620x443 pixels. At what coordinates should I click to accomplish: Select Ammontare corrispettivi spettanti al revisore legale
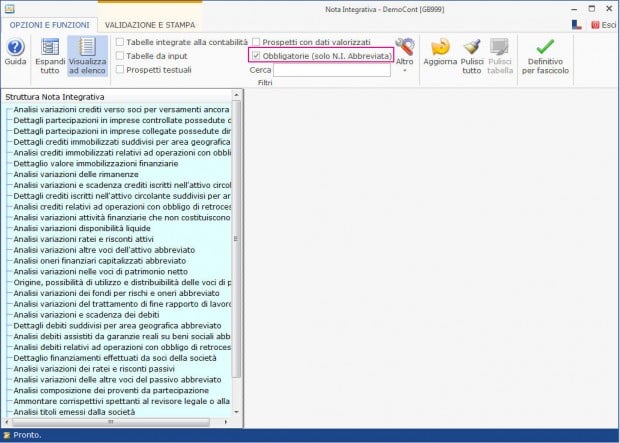tap(122, 401)
